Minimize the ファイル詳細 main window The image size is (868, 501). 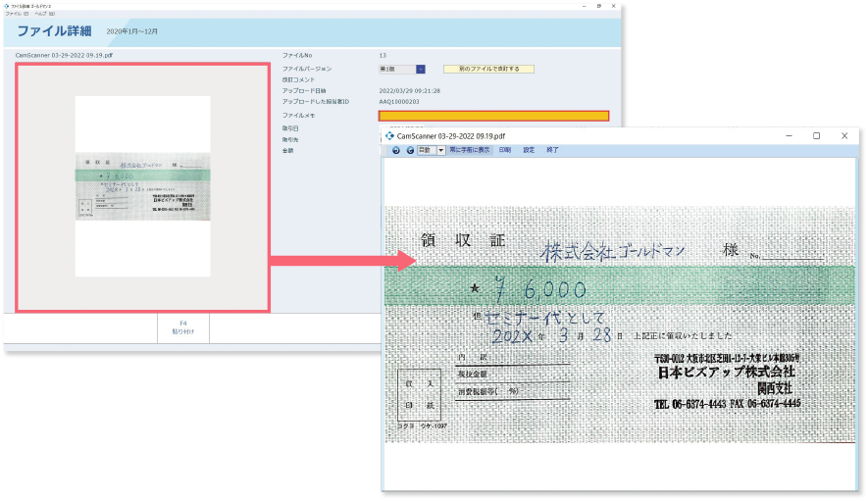(585, 6)
